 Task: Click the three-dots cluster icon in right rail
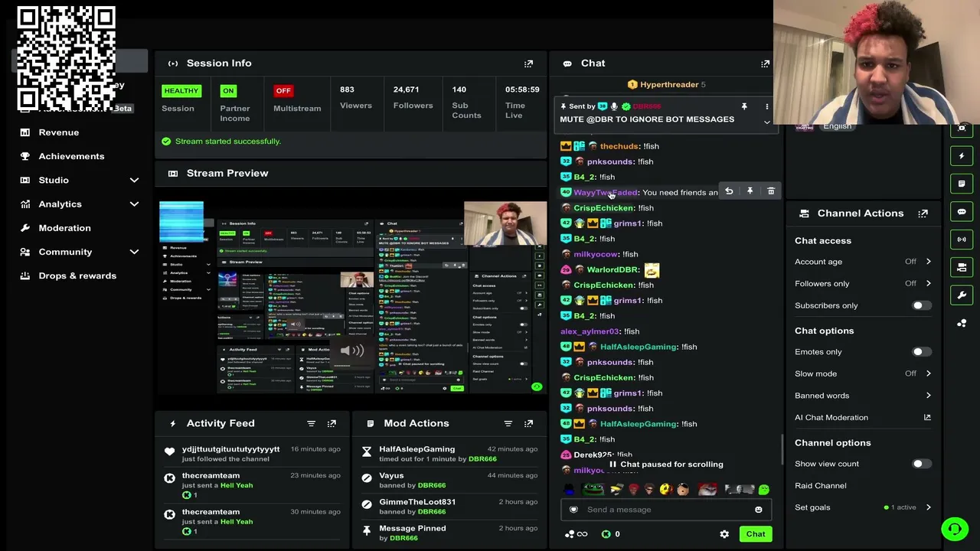(962, 323)
